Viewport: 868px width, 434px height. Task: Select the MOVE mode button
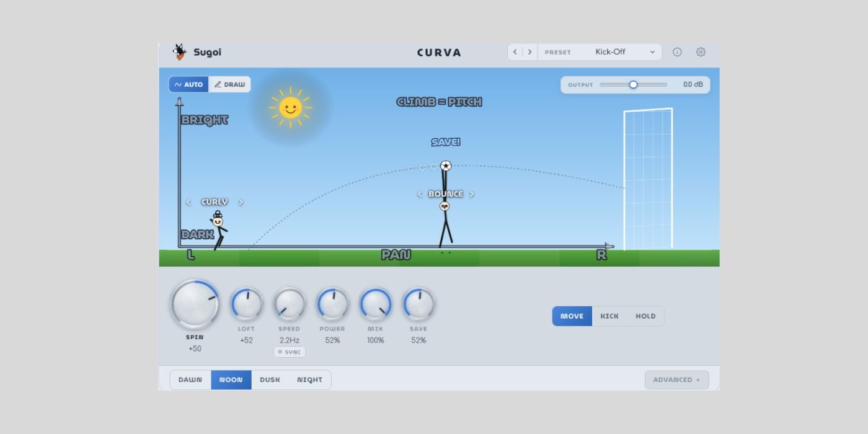(572, 316)
